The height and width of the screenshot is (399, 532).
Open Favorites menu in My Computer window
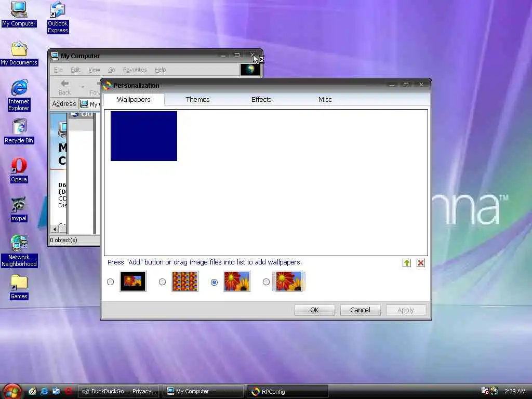coord(135,70)
